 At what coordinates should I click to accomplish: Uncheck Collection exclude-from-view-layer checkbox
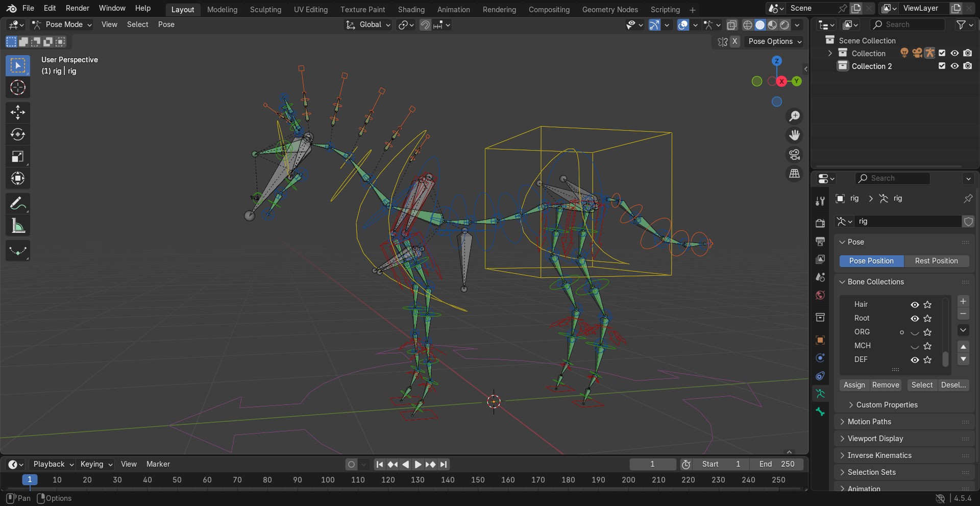pyautogui.click(x=942, y=53)
